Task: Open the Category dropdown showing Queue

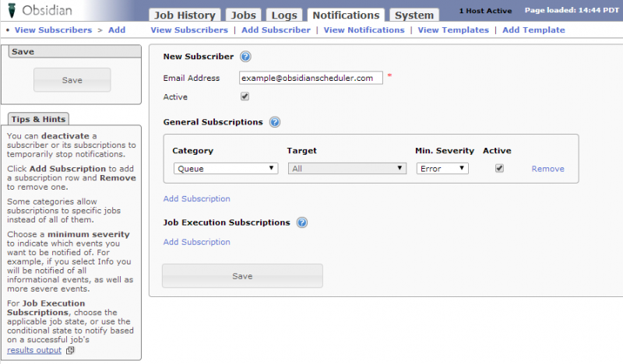Action: click(225, 168)
